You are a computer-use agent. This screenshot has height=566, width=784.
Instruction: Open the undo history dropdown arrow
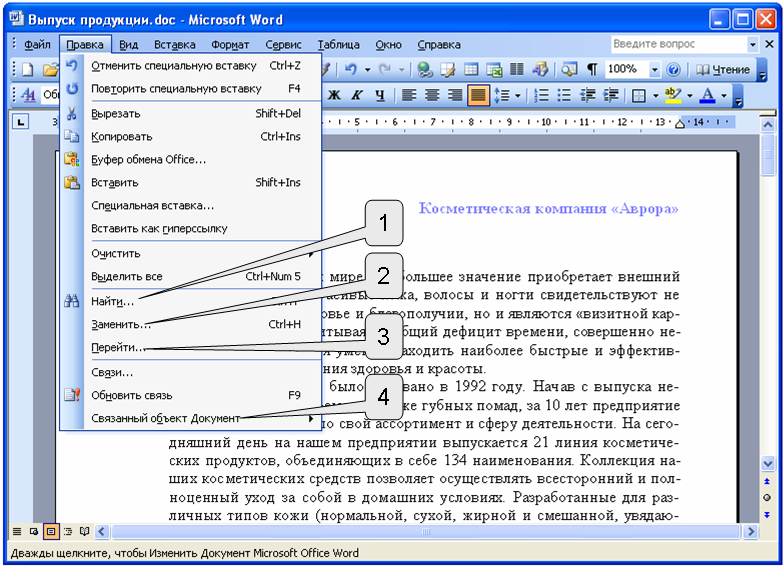coord(368,70)
